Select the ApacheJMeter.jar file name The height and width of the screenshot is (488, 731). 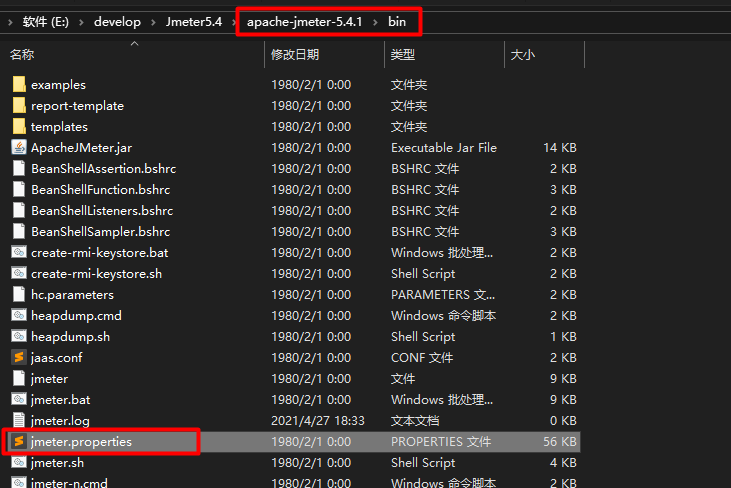82,148
